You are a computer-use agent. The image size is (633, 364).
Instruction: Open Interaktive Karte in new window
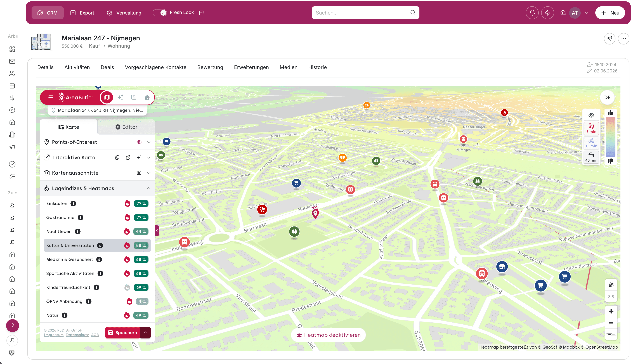coord(128,157)
